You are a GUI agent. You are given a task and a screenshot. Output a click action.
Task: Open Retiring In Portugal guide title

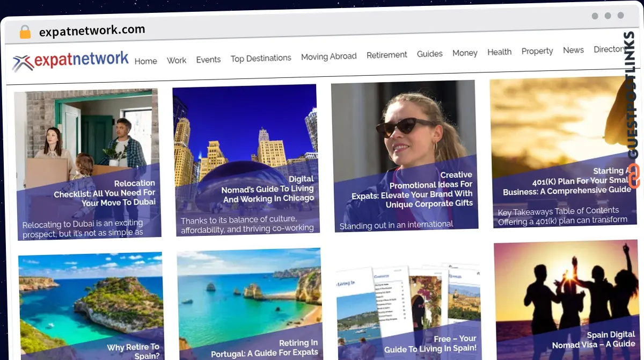[264, 348]
